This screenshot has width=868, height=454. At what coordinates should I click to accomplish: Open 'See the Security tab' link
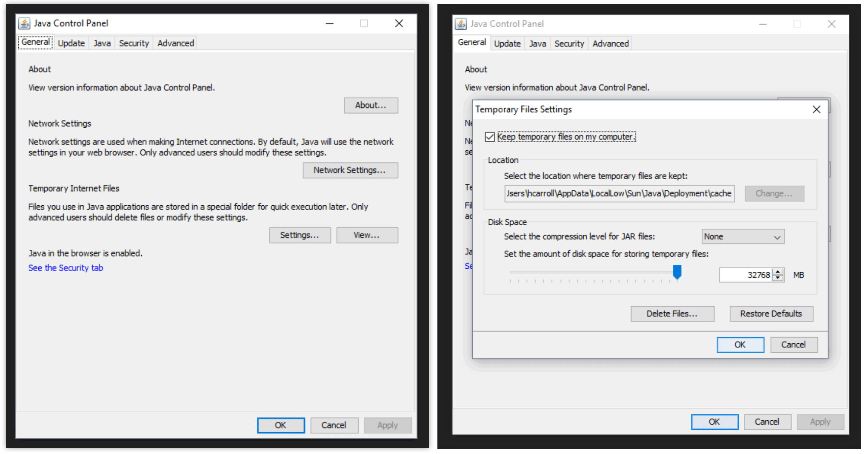[x=66, y=267]
